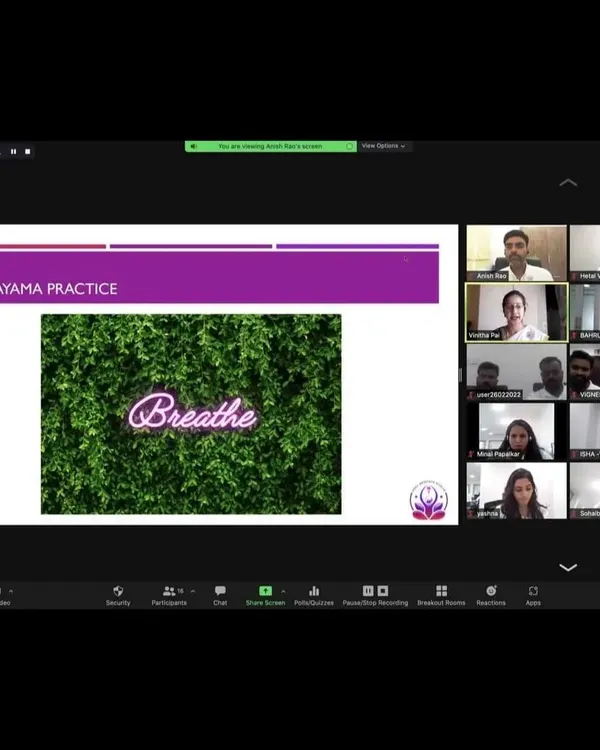This screenshot has height=750, width=600.
Task: Click the Vinitha Pai name label
Action: pyautogui.click(x=484, y=335)
